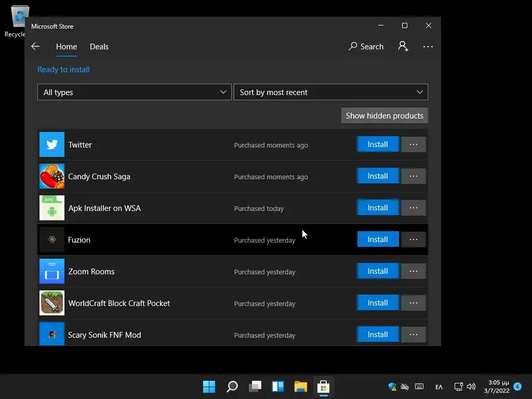
Task: Open taskbar search magnifier
Action: [x=232, y=387]
